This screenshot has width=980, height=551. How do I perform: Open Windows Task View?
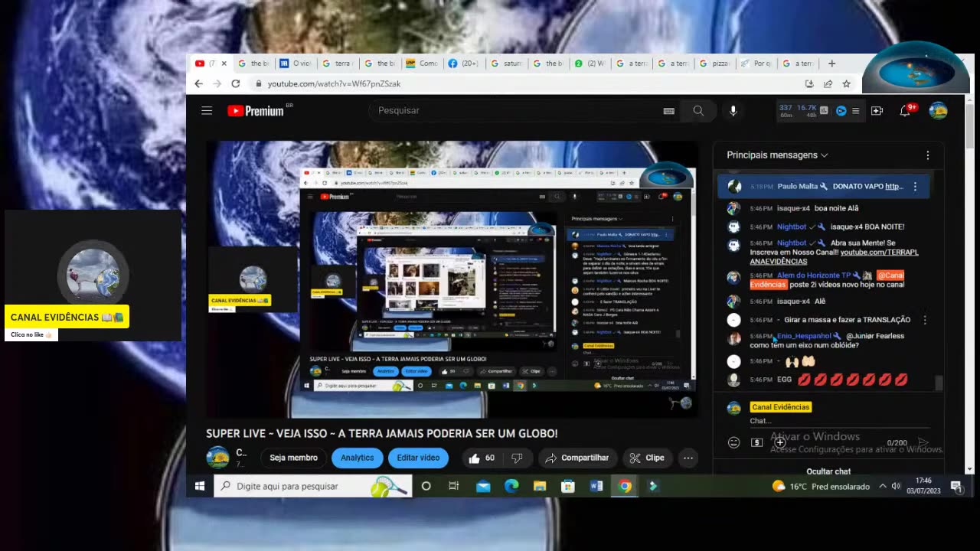454,486
